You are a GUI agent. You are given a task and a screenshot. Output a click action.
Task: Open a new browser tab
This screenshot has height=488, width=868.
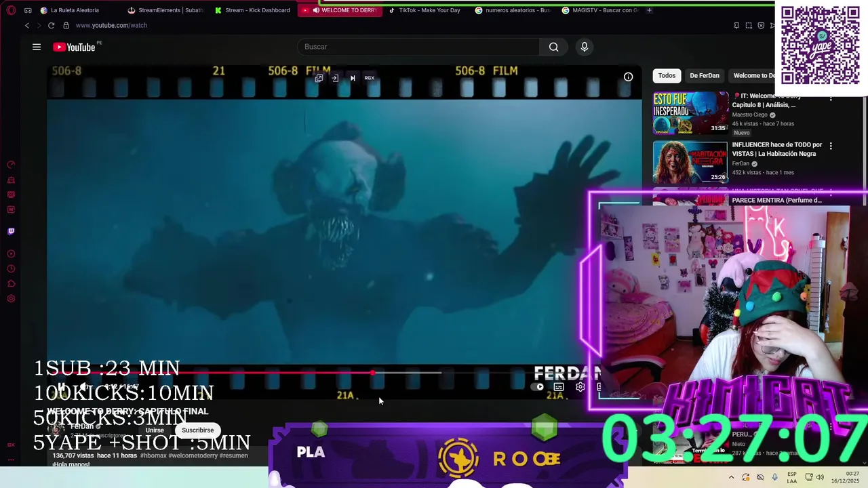[649, 10]
